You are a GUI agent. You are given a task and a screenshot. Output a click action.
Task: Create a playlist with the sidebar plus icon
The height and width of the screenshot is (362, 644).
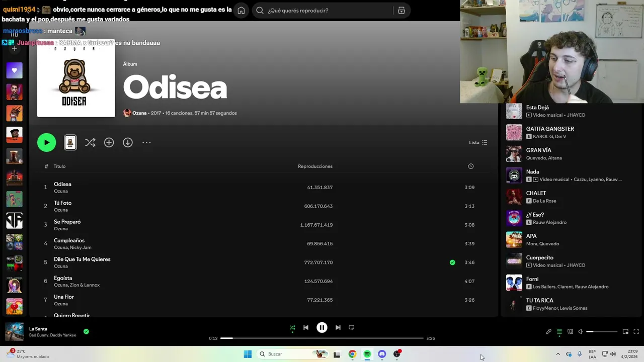(14, 49)
